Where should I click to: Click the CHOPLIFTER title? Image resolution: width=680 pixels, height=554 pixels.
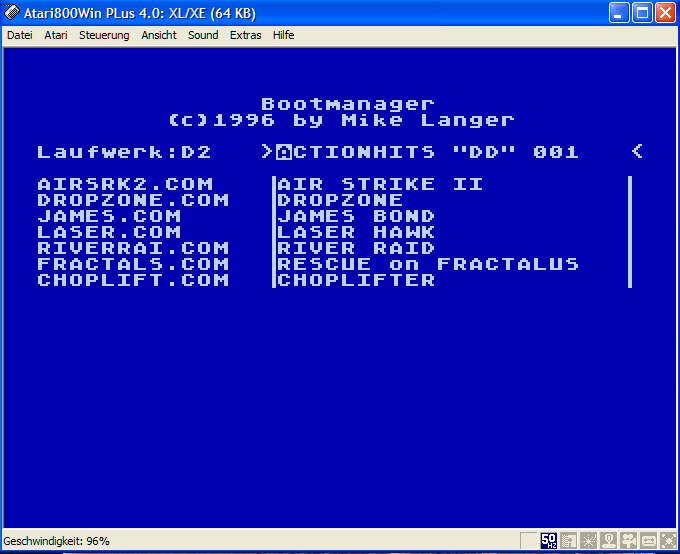pyautogui.click(x=356, y=280)
